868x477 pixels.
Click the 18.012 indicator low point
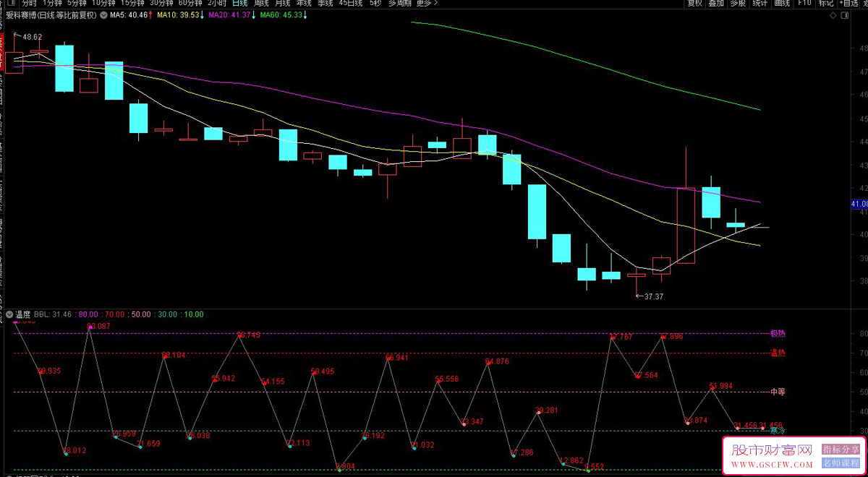74,450
